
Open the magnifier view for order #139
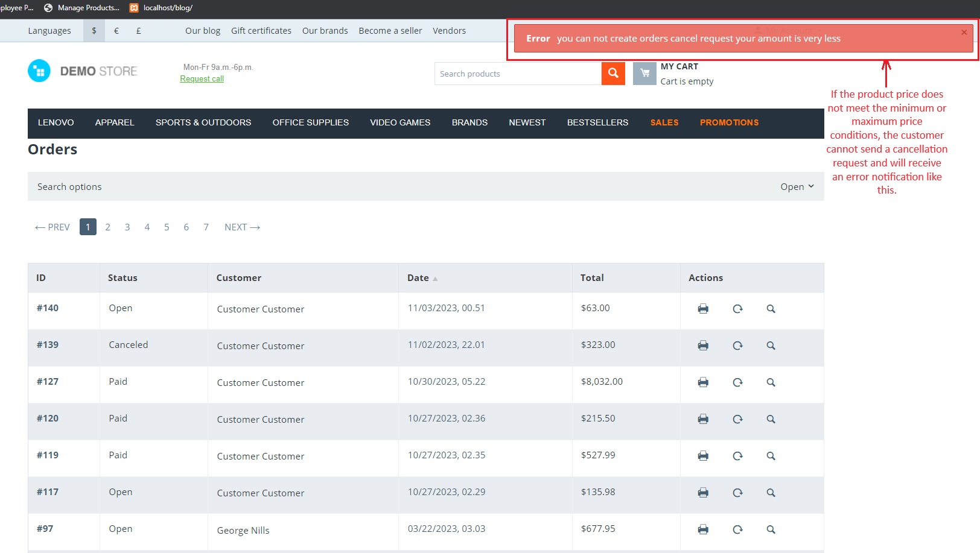click(771, 346)
